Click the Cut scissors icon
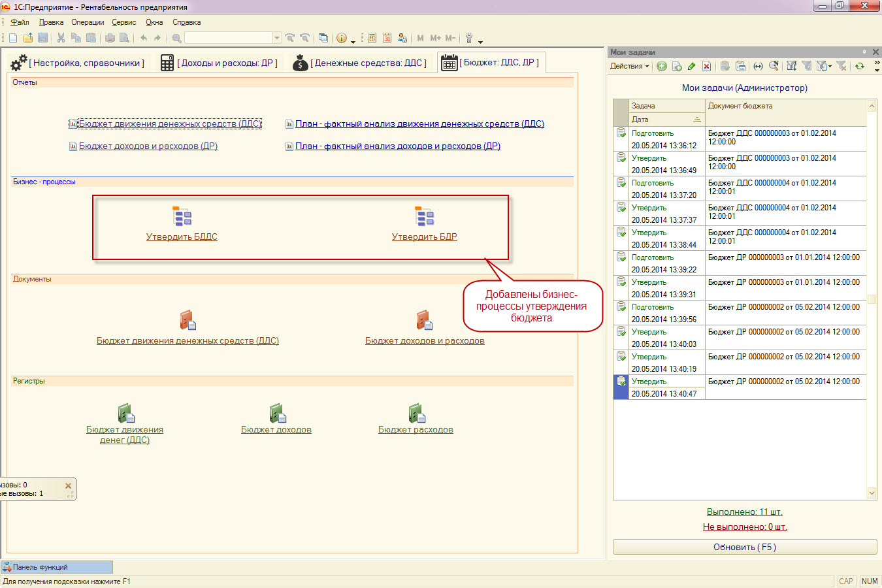 61,38
